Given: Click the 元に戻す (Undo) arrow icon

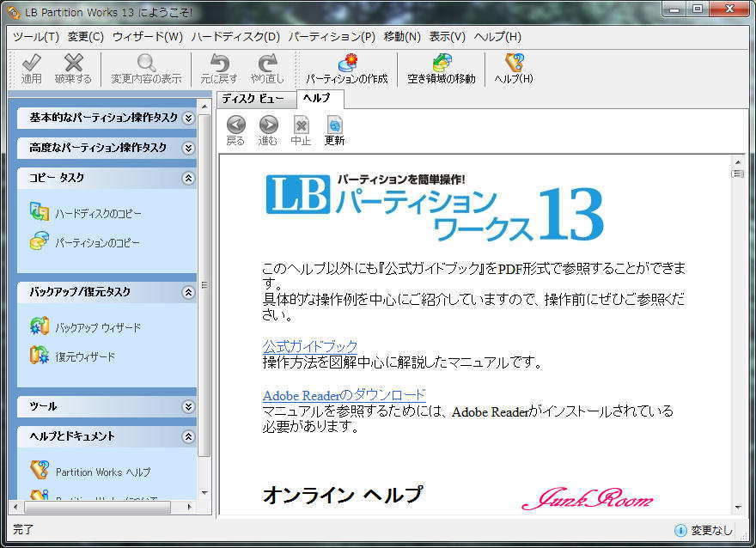Looking at the screenshot, I should [x=219, y=63].
